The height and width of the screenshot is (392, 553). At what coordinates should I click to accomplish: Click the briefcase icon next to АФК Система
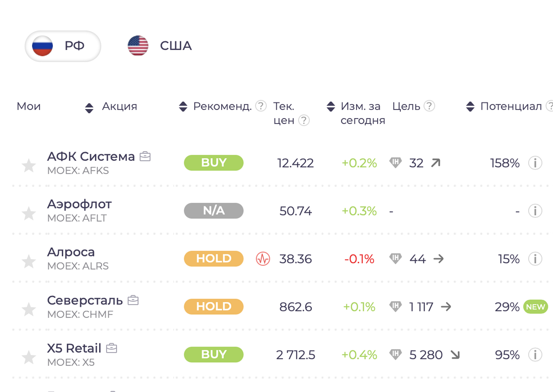146,156
